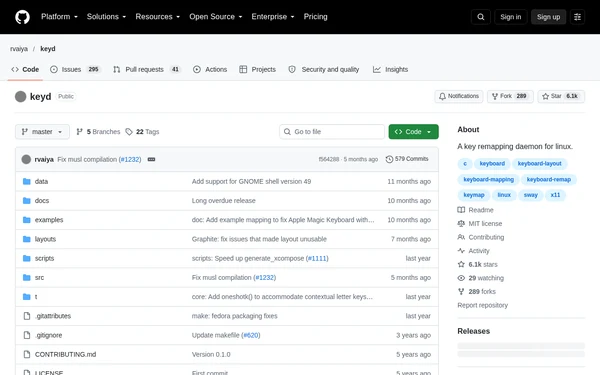
Task: Open the Projects tab
Action: (258, 69)
